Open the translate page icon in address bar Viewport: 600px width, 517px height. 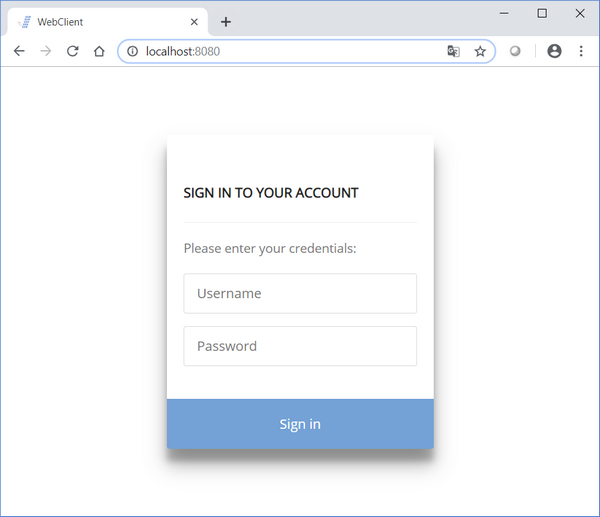pos(453,51)
